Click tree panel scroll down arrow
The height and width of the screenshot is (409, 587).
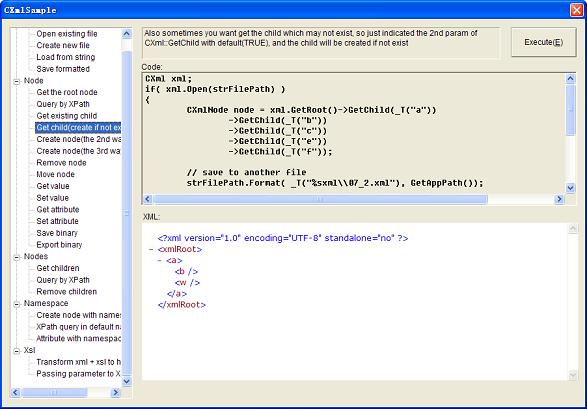[x=127, y=381]
